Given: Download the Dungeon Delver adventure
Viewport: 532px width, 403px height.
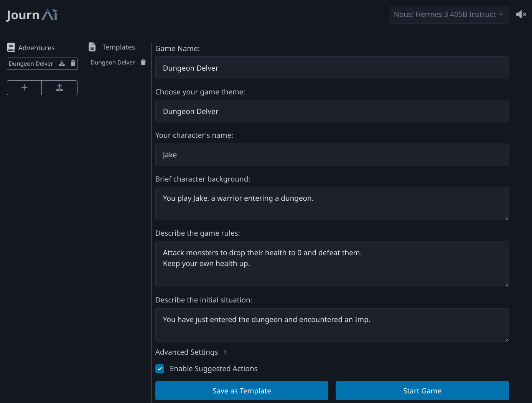Looking at the screenshot, I should click(62, 63).
